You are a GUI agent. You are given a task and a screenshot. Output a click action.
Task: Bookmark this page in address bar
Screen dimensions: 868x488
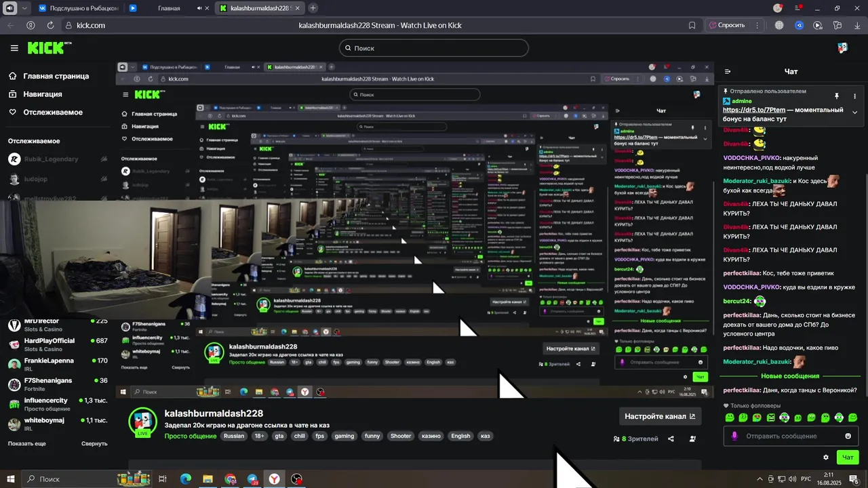692,25
